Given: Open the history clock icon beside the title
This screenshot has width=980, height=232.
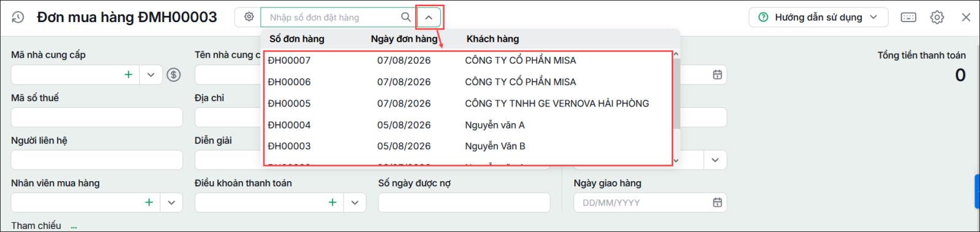Looking at the screenshot, I should [x=18, y=18].
